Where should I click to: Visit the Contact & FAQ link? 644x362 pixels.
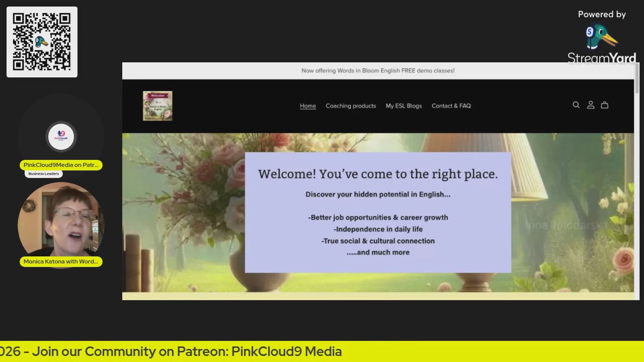(451, 106)
